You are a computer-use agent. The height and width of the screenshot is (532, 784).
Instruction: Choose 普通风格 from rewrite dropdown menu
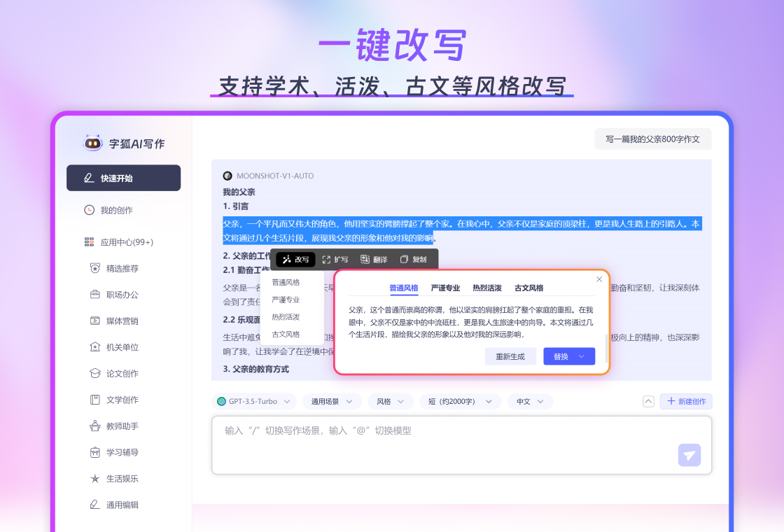pos(286,283)
